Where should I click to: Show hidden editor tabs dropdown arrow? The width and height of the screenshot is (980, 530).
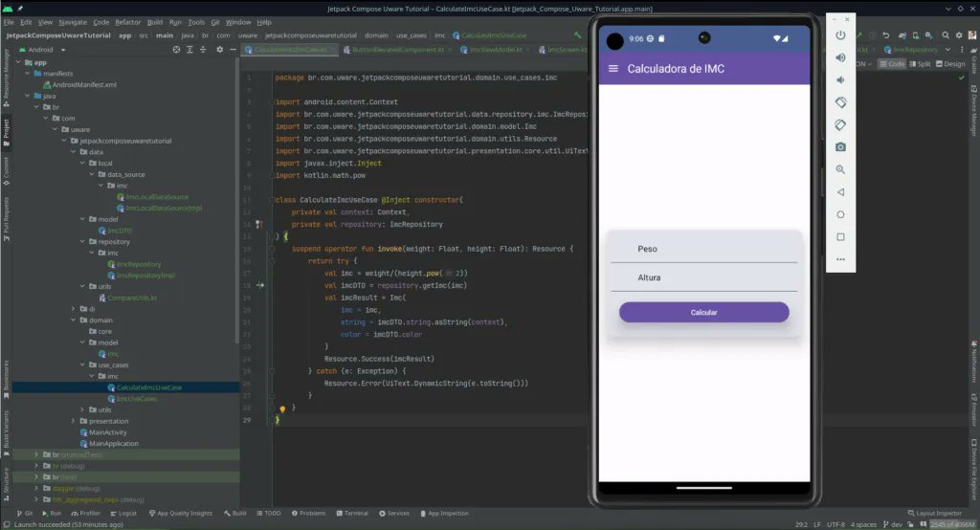tap(948, 50)
